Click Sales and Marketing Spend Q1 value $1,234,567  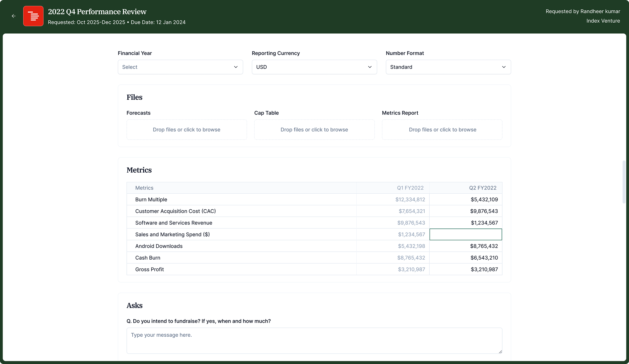[x=411, y=234]
